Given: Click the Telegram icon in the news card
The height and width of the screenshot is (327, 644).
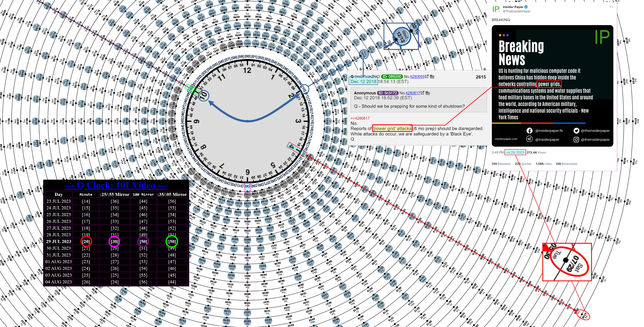Looking at the screenshot, I should coord(529,139).
